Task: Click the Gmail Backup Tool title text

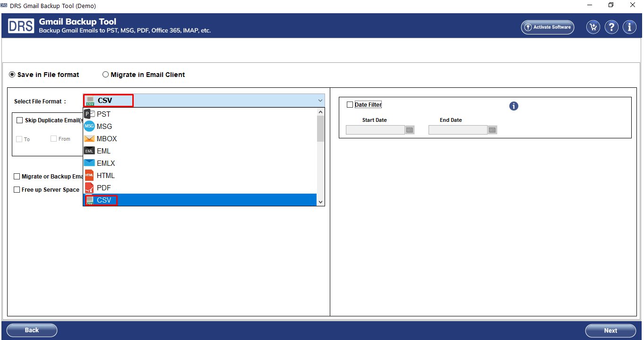Action: (77, 22)
